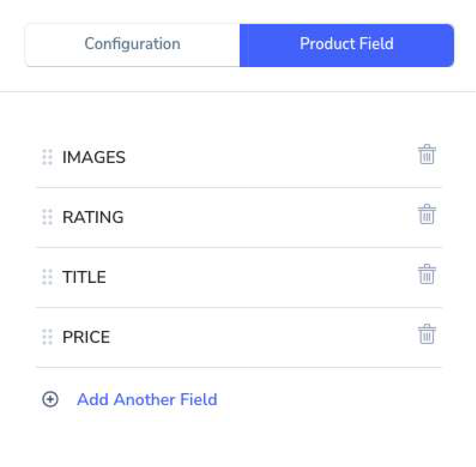
Task: Click the reorder handle next to PRICE
Action: pyautogui.click(x=47, y=337)
